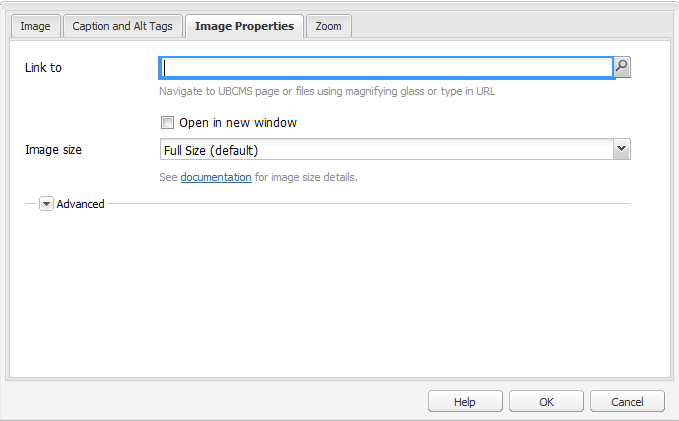Select the Image Properties tab
The image size is (679, 421).
[x=244, y=26]
